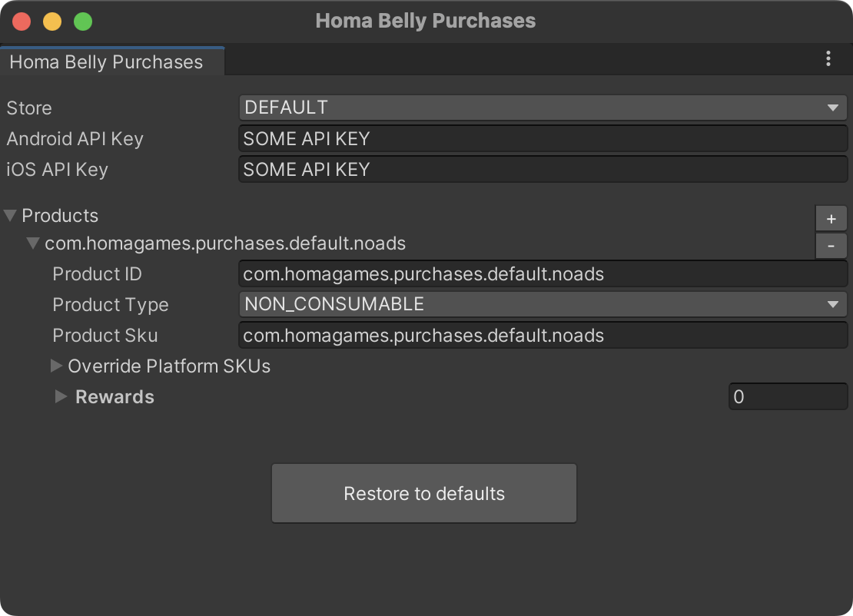Expand the Rewards section

(x=61, y=397)
